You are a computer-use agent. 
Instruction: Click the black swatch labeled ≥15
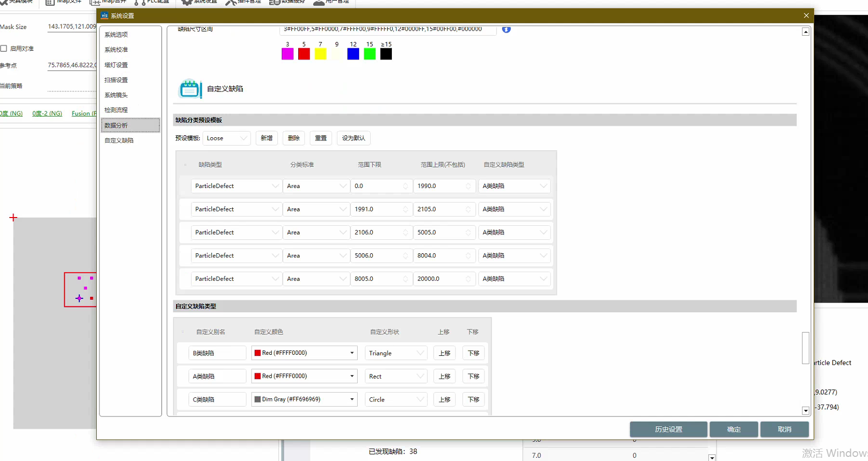[386, 54]
